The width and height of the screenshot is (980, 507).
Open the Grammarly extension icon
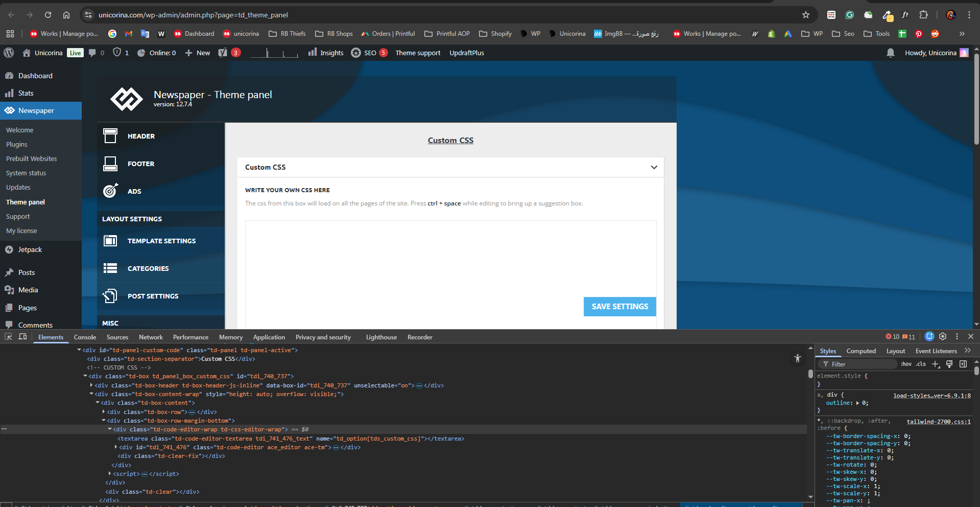tap(850, 15)
